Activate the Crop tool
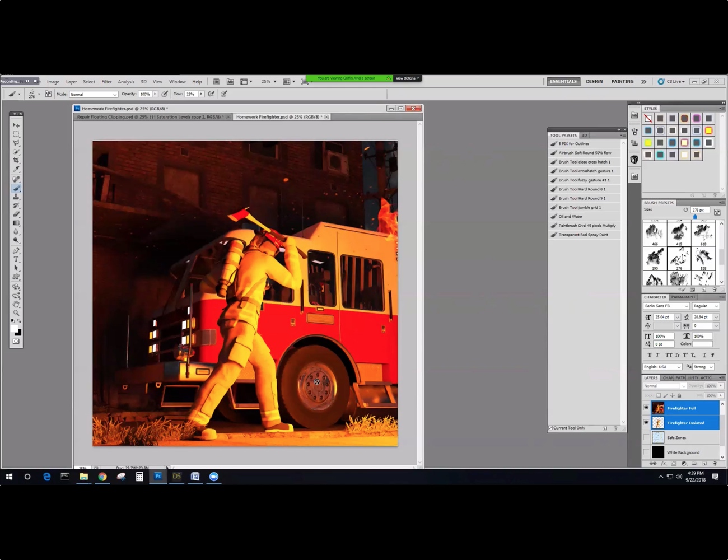Image resolution: width=728 pixels, height=560 pixels. (16, 160)
